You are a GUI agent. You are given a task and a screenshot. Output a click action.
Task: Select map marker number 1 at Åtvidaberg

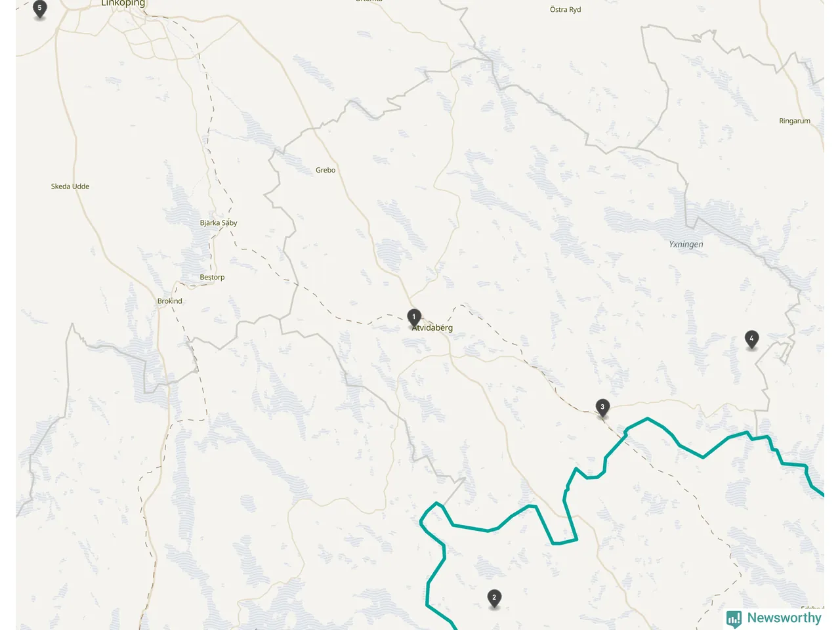coord(413,318)
